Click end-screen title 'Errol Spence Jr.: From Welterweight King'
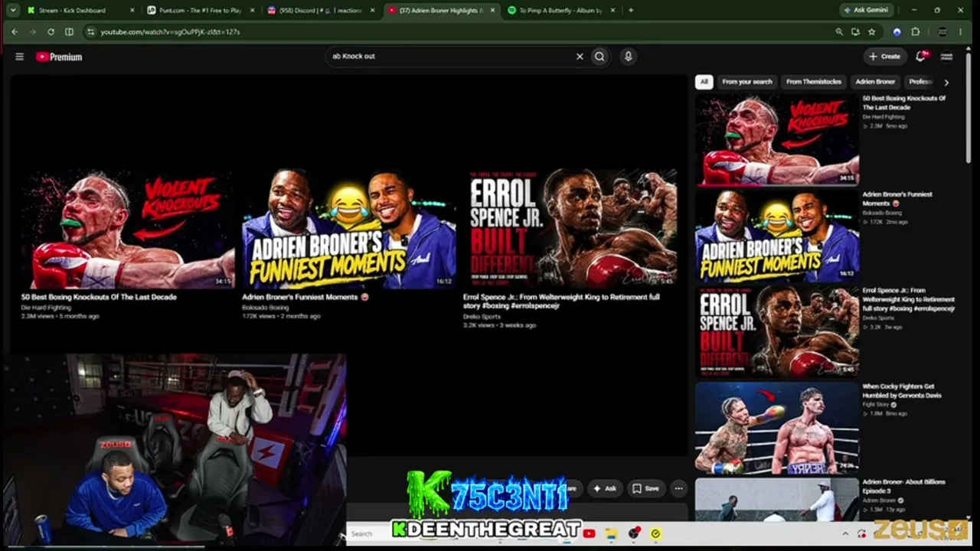Viewport: 980px width, 551px height. click(561, 302)
